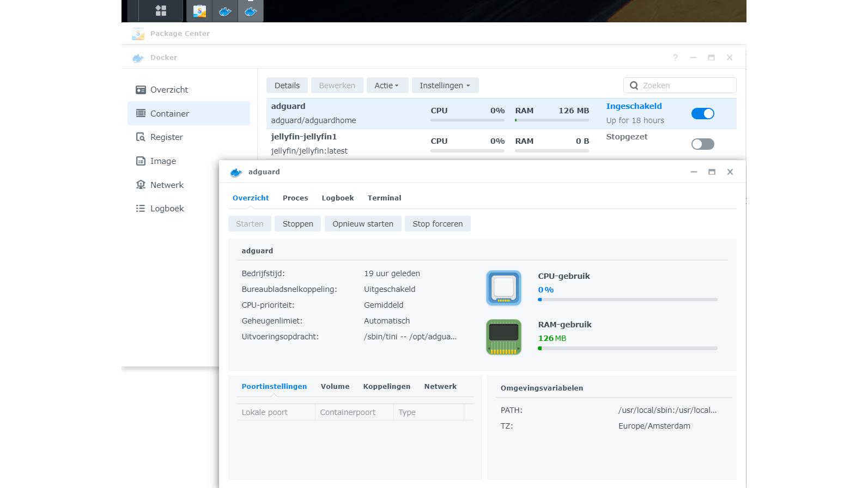The width and height of the screenshot is (868, 488).
Task: Click the search magnifier icon
Action: coord(634,86)
